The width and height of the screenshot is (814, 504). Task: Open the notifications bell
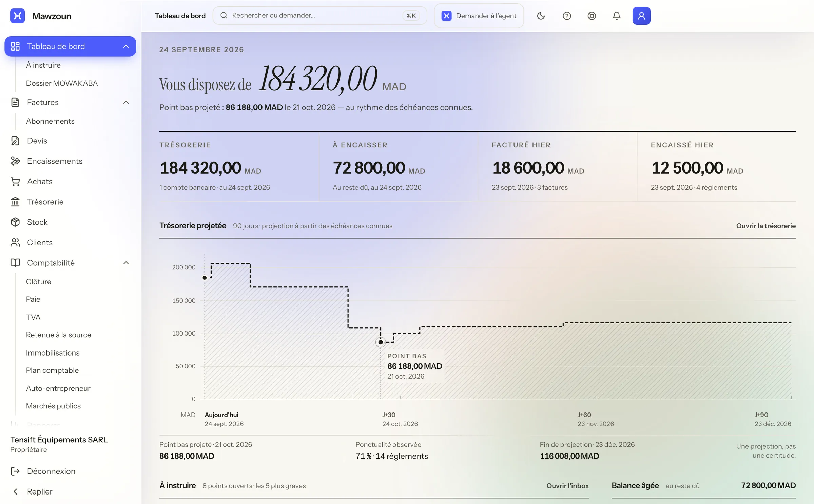pos(617,16)
